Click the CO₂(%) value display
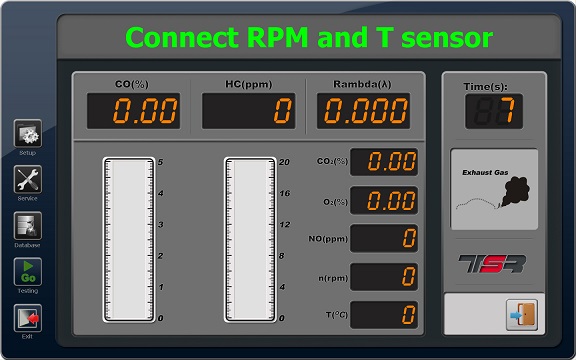The height and width of the screenshot is (360, 576). coord(384,162)
